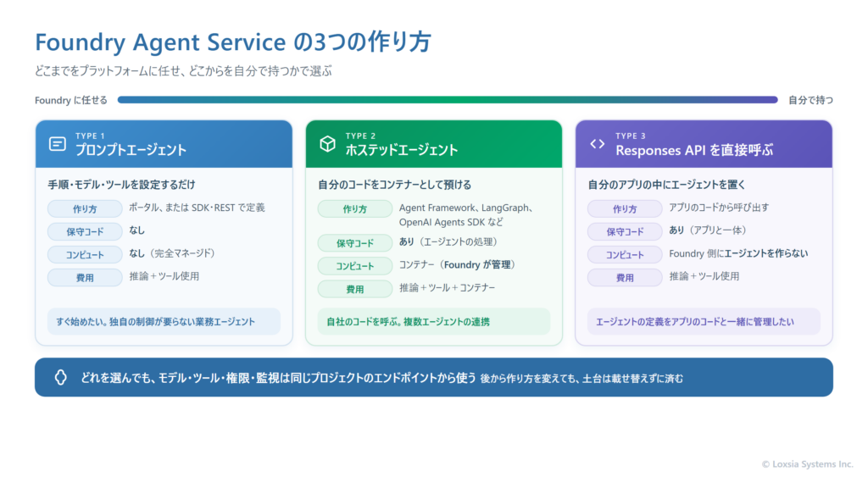The width and height of the screenshot is (868, 477).
Task: Click "推論+ツール使用" in the Type 1 card
Action: [x=164, y=276]
